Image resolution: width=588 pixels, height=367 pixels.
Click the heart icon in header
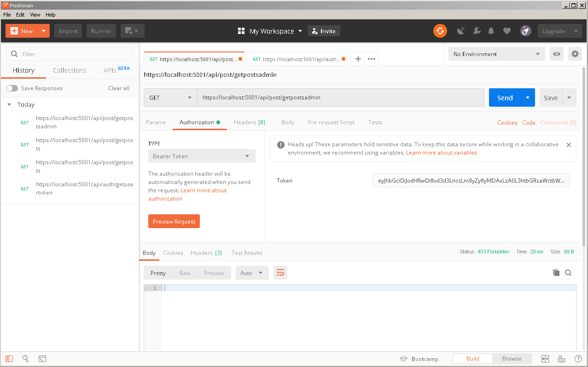point(506,31)
